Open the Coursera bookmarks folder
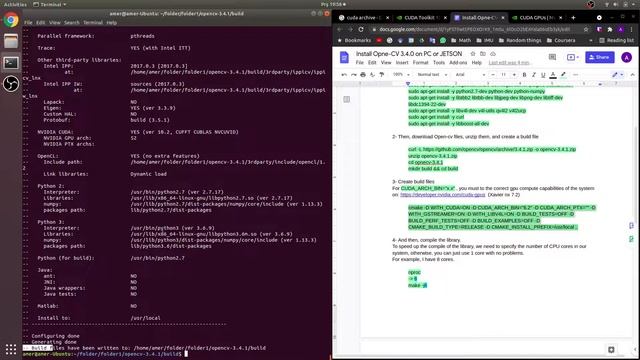 click(x=561, y=40)
